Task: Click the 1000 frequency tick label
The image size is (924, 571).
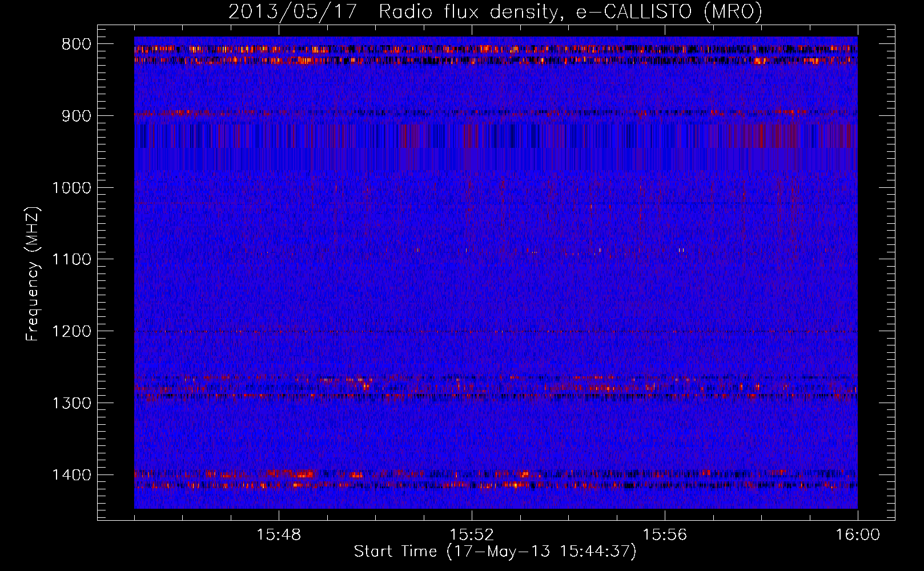Action: tap(71, 188)
